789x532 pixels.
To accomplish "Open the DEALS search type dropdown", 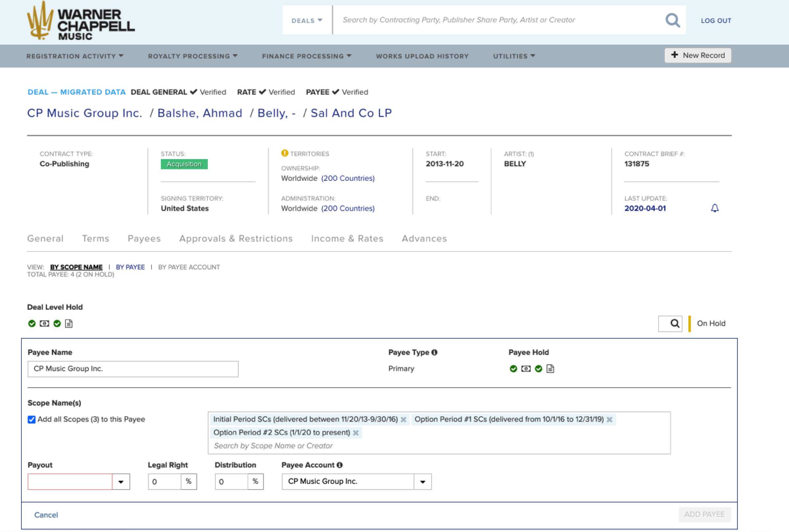I will coord(307,20).
